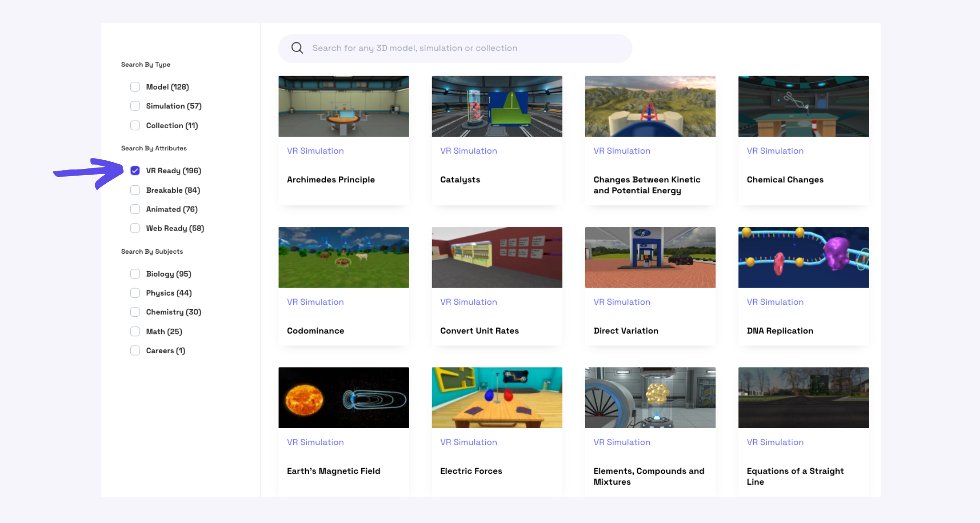Open Kinetic and Potential Energy thumbnail

click(x=650, y=106)
